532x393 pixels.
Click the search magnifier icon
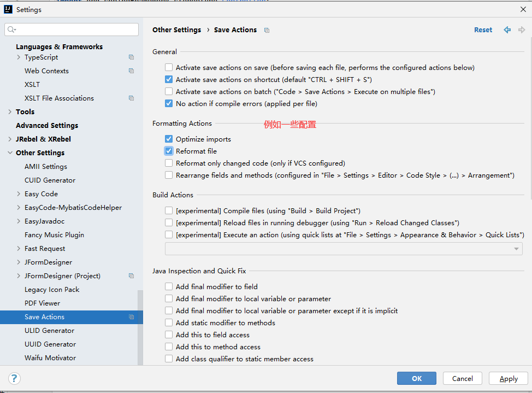pos(11,30)
